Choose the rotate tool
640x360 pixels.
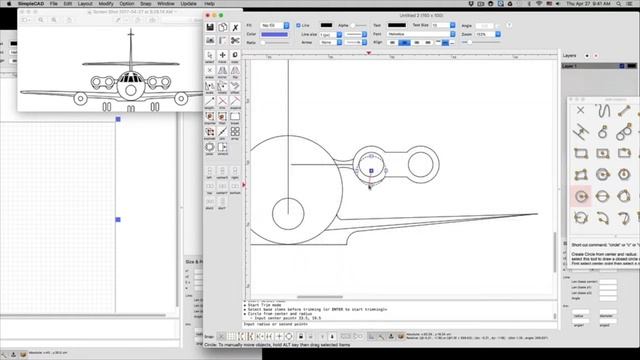click(x=222, y=86)
